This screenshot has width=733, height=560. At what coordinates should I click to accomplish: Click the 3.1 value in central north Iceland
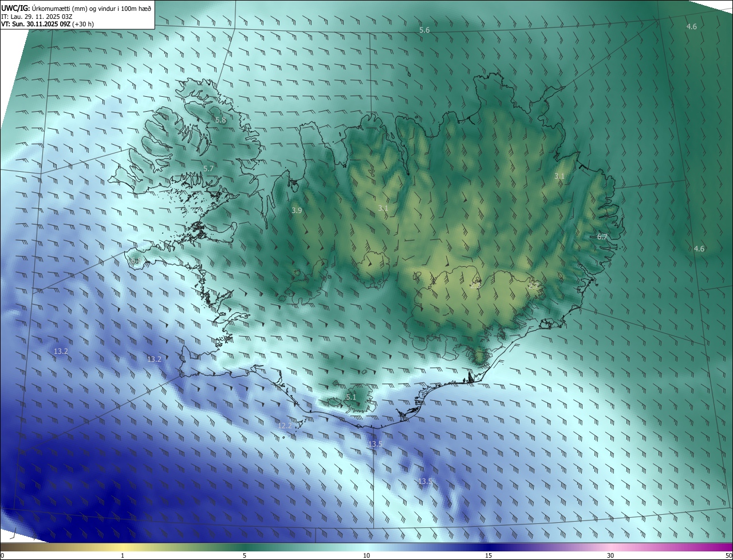[383, 208]
